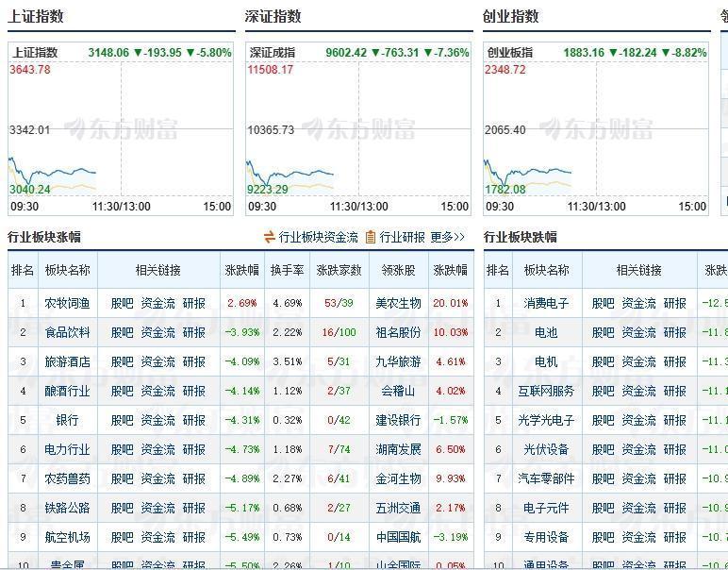The image size is (728, 570).
Task: Open 航空机场 sector page
Action: point(67,537)
